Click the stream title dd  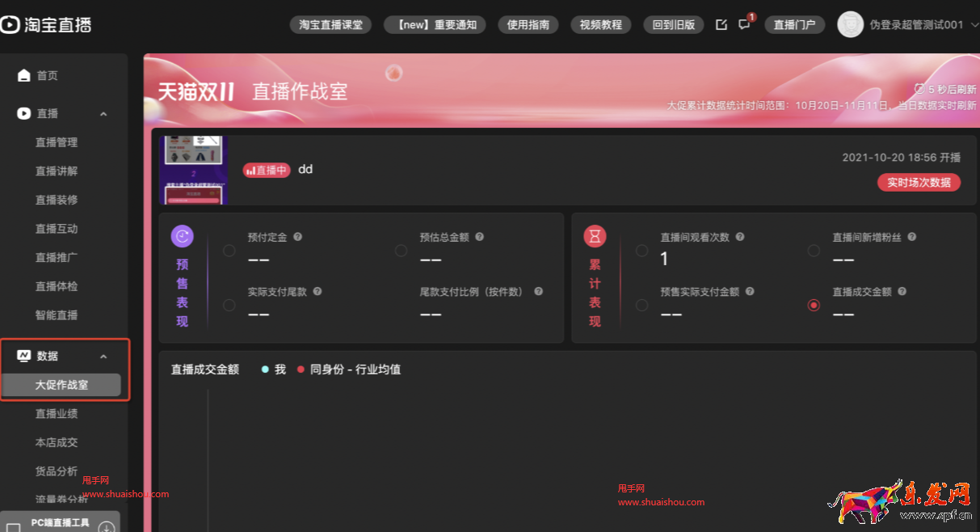pyautogui.click(x=305, y=169)
